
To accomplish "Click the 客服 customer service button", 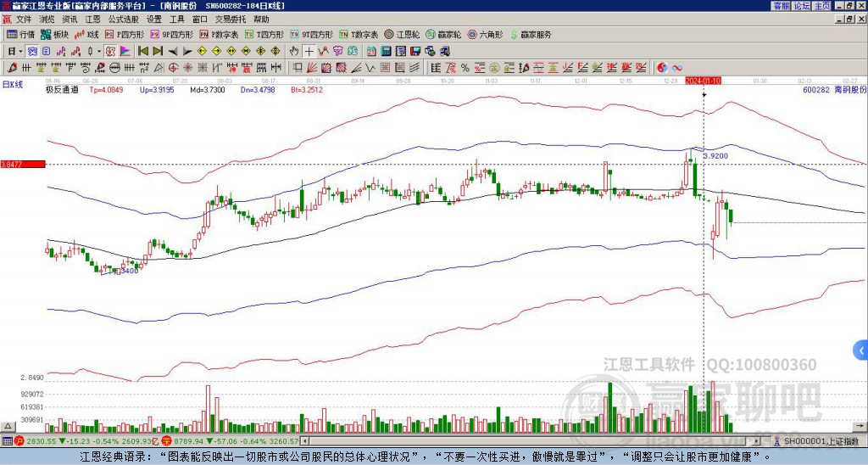I will [x=781, y=6].
